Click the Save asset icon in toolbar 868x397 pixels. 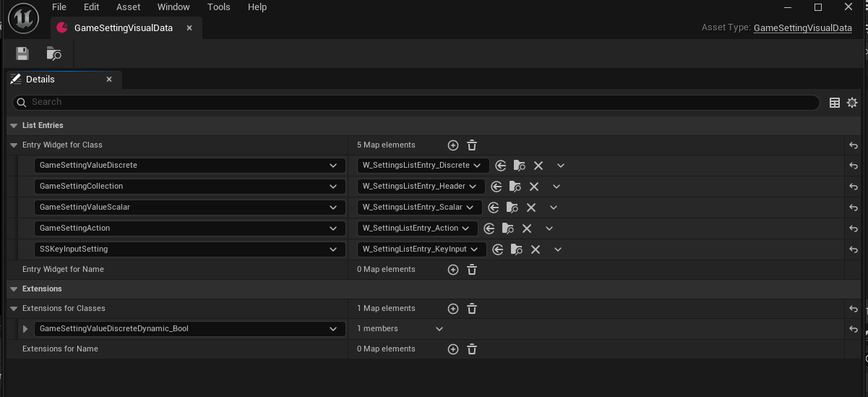click(22, 54)
